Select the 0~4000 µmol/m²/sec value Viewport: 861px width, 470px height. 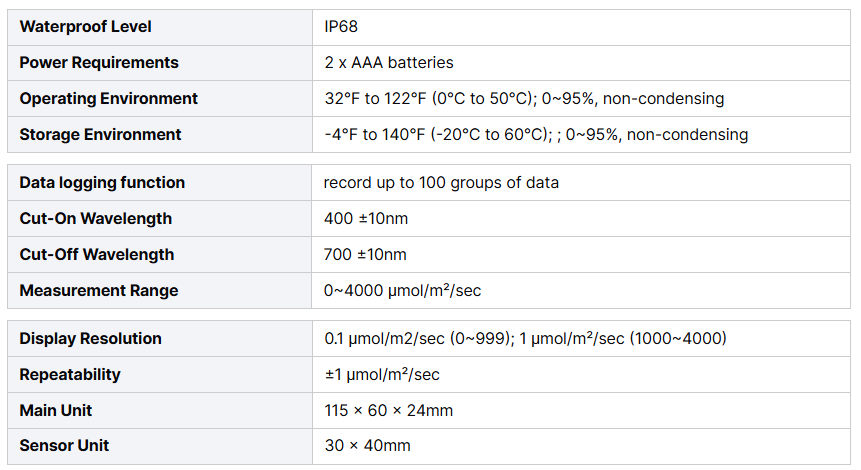point(404,291)
